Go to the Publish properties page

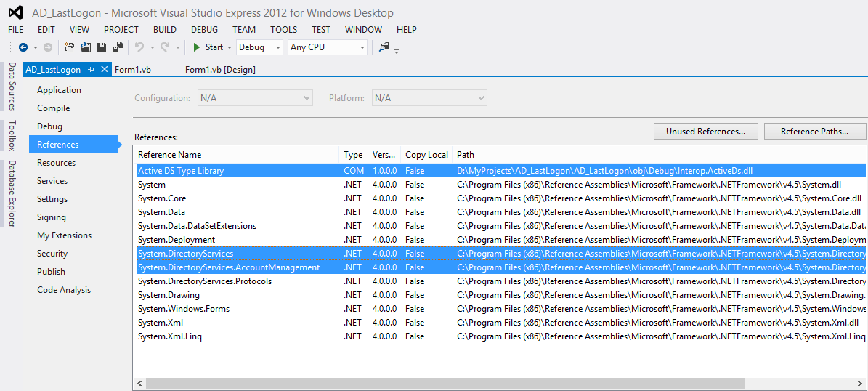52,272
